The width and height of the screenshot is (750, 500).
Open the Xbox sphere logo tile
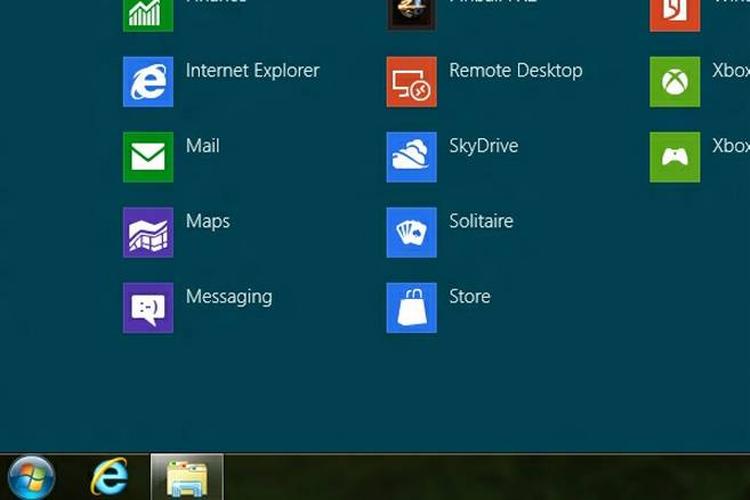pos(675,82)
